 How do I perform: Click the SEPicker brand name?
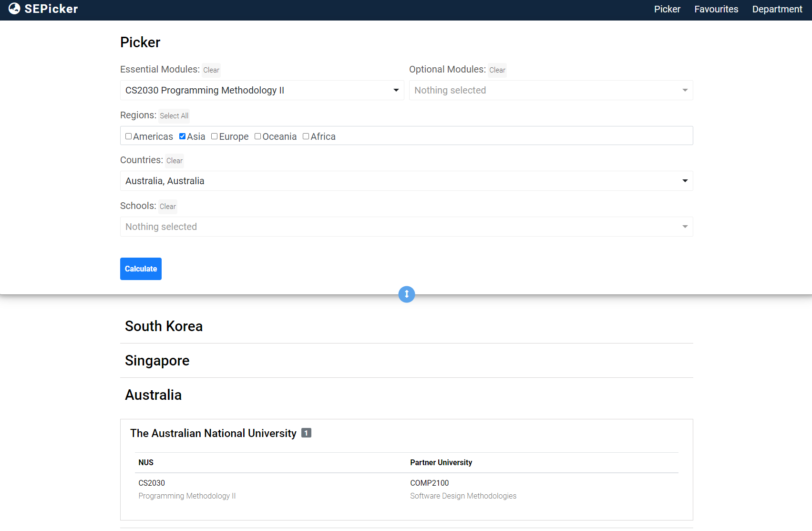pyautogui.click(x=51, y=9)
